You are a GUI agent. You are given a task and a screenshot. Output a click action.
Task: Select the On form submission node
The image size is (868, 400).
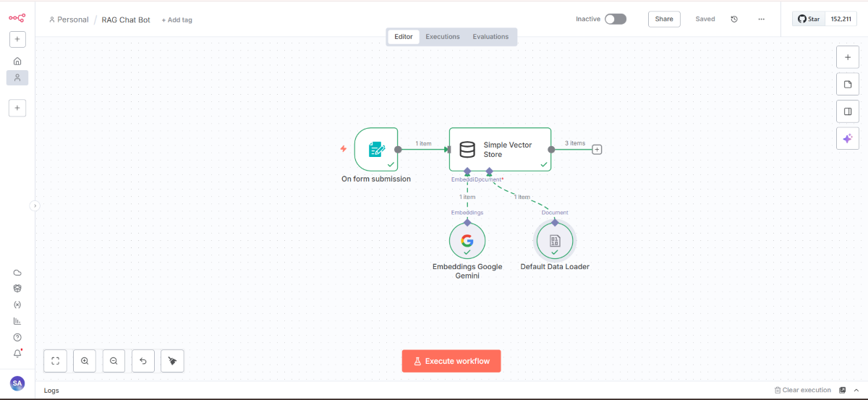pyautogui.click(x=376, y=150)
